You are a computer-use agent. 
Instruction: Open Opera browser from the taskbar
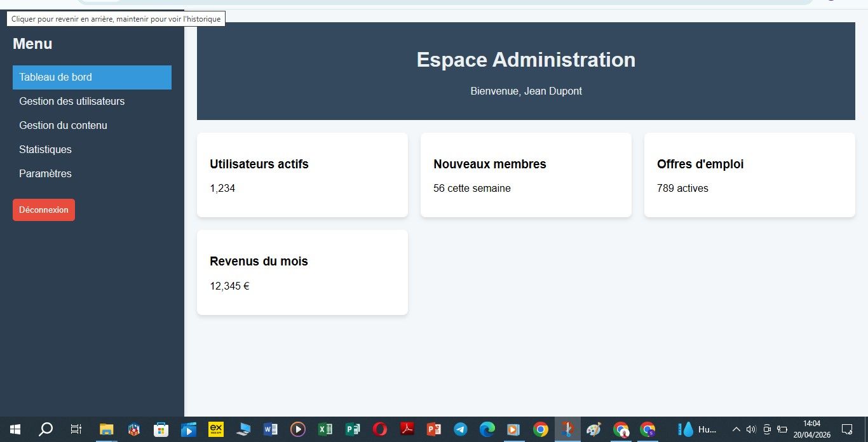pyautogui.click(x=379, y=429)
